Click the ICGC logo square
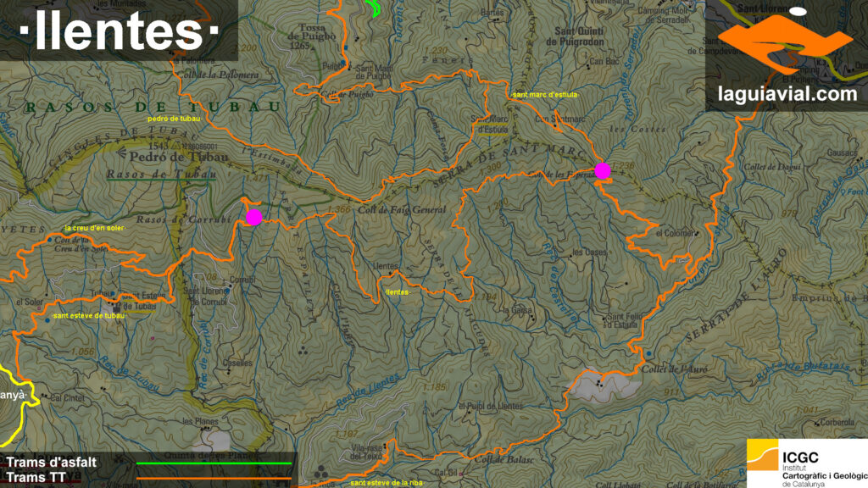 point(763,460)
